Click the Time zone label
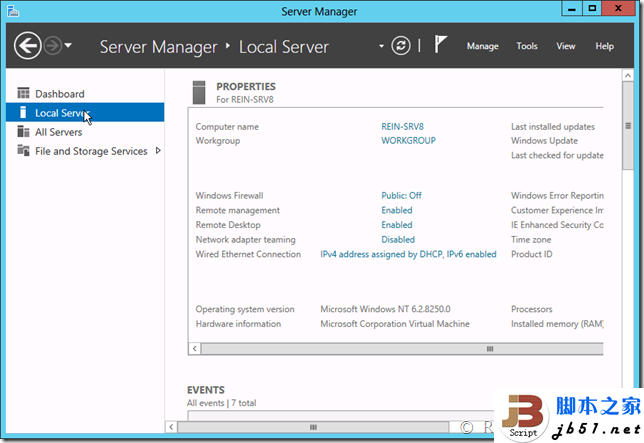Image resolution: width=644 pixels, height=443 pixels. (531, 239)
